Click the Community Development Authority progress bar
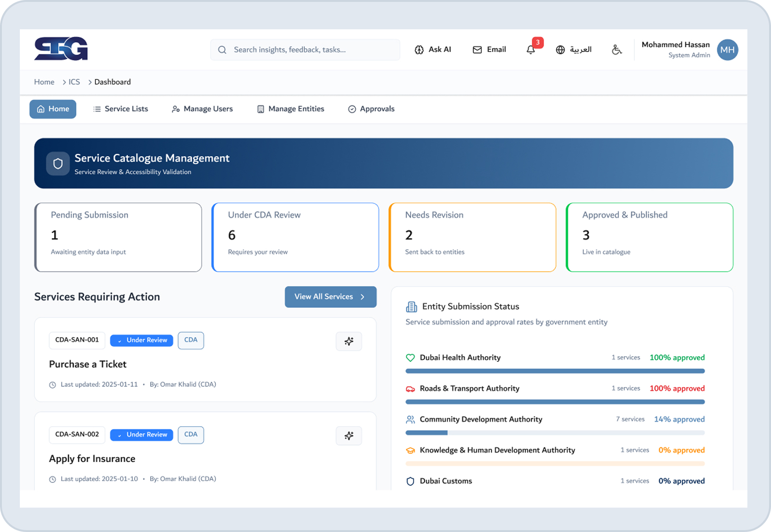Screen dimensions: 771x532 555,432
